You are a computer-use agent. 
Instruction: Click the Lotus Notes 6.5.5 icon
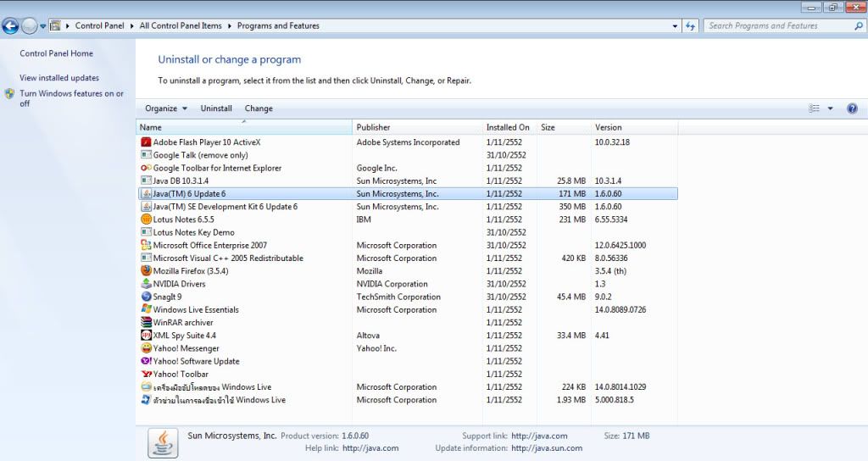146,219
